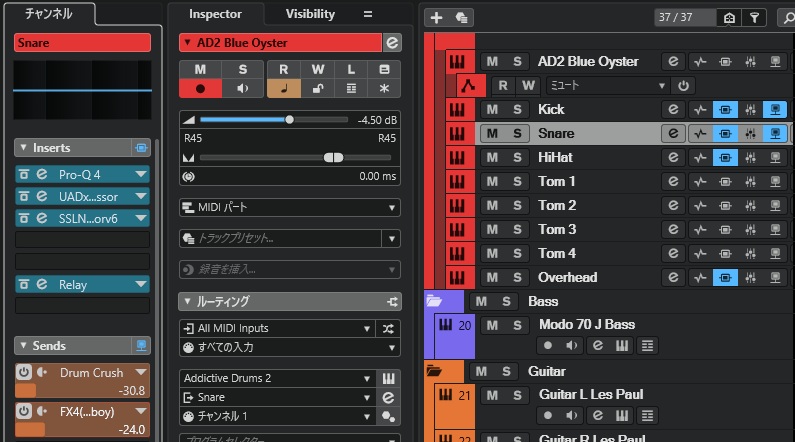Click the automation mute power icon
This screenshot has width=795, height=442.
(683, 86)
